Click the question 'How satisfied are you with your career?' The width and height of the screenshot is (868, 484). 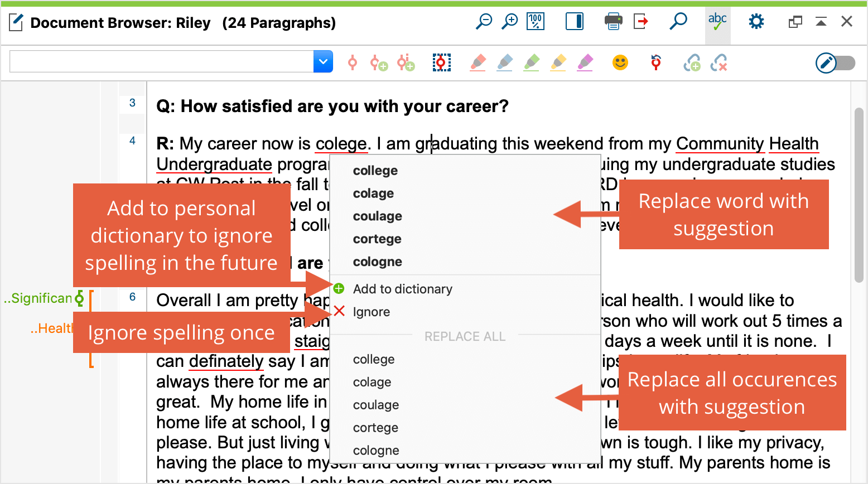click(x=344, y=106)
